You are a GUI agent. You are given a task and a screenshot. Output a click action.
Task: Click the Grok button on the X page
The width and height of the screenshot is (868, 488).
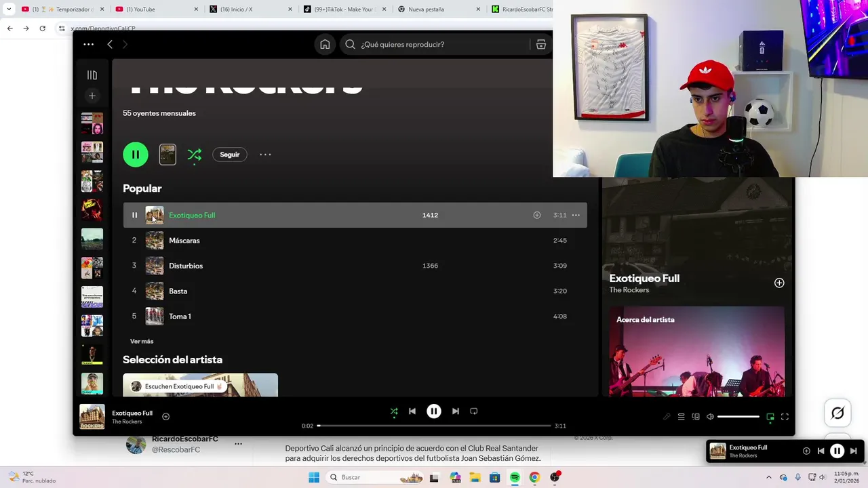point(837,413)
